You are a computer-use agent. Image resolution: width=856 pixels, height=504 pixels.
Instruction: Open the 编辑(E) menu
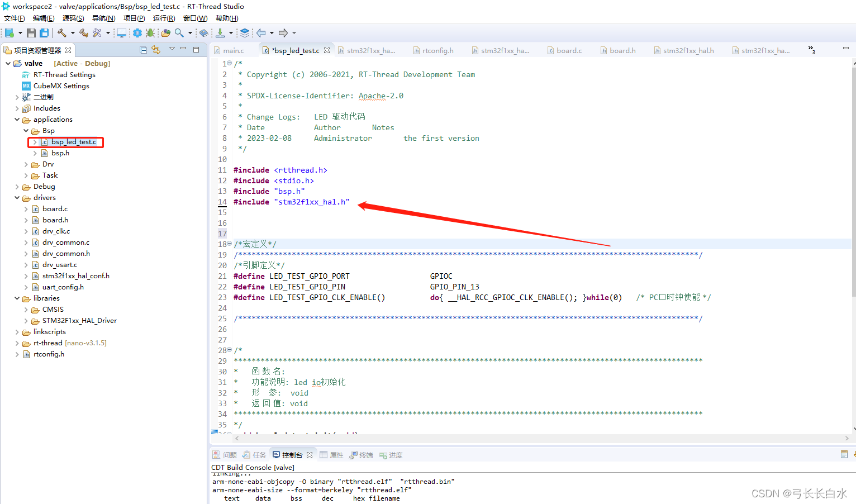(44, 18)
